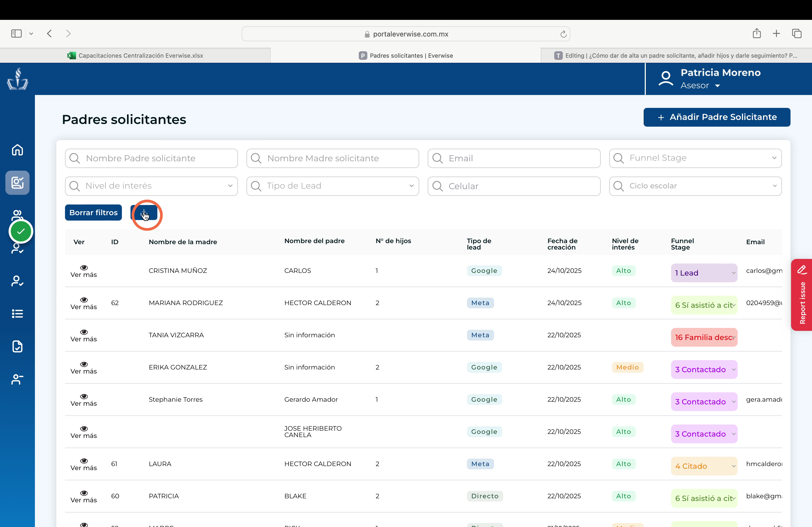Click the Celular search field

point(514,186)
